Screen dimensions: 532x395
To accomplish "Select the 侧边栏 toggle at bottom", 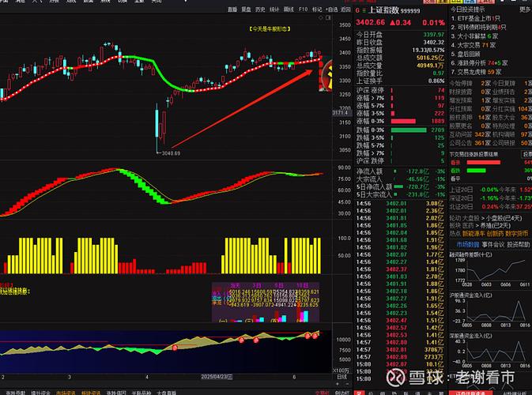I will pos(342,393).
